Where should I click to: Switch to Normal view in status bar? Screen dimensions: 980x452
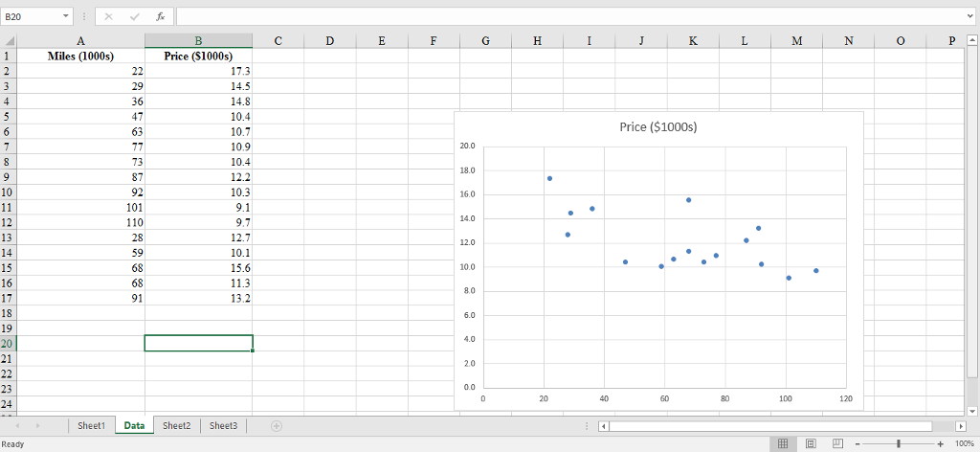point(782,444)
